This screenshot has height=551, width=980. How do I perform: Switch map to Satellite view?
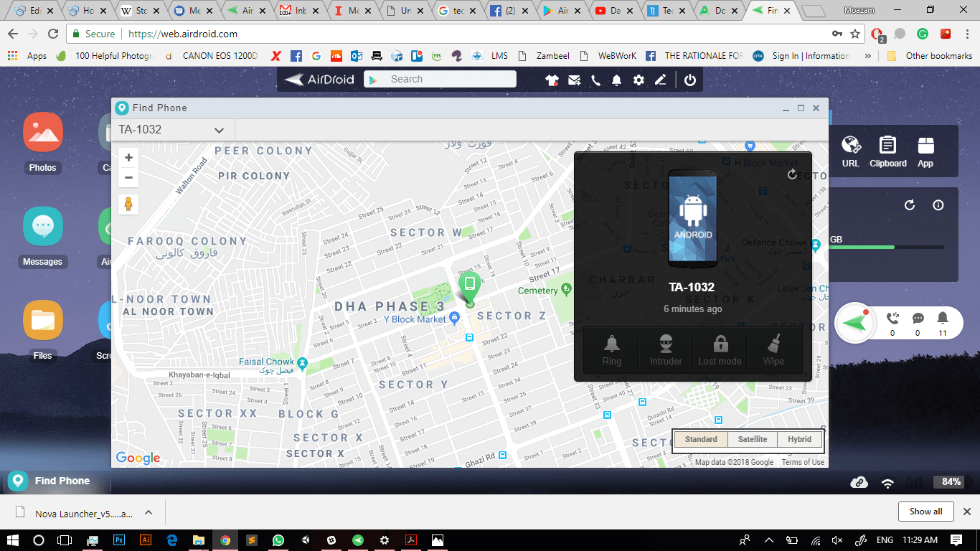(753, 440)
